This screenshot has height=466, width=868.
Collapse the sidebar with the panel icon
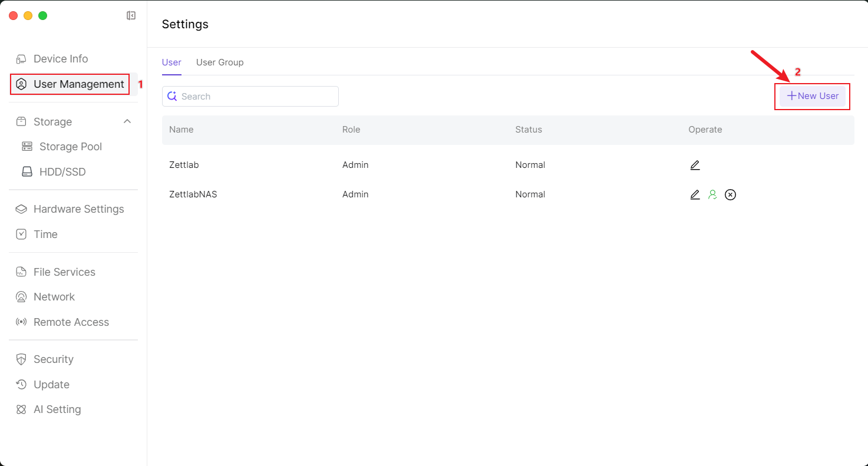click(x=131, y=16)
